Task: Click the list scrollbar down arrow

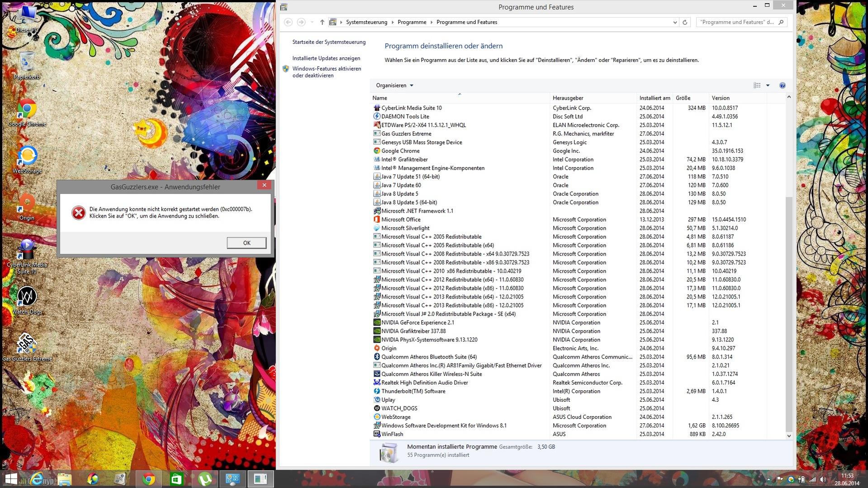Action: [x=789, y=436]
